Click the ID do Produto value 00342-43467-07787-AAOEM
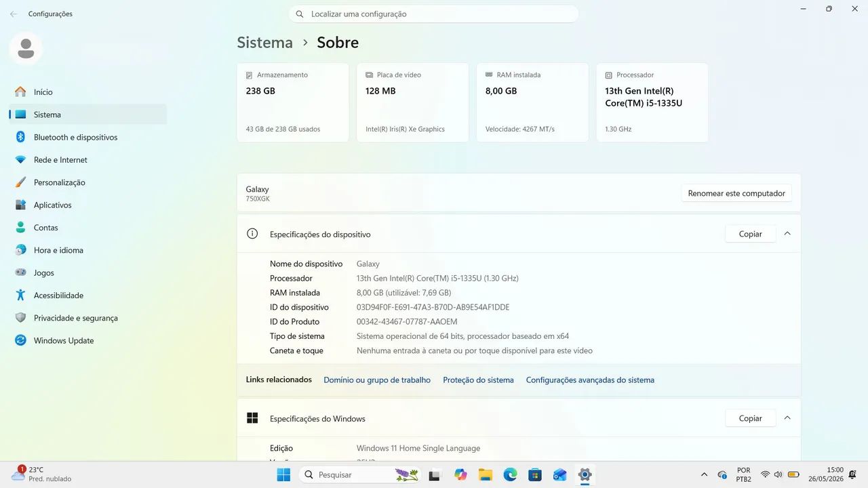868x488 pixels. [x=407, y=322]
